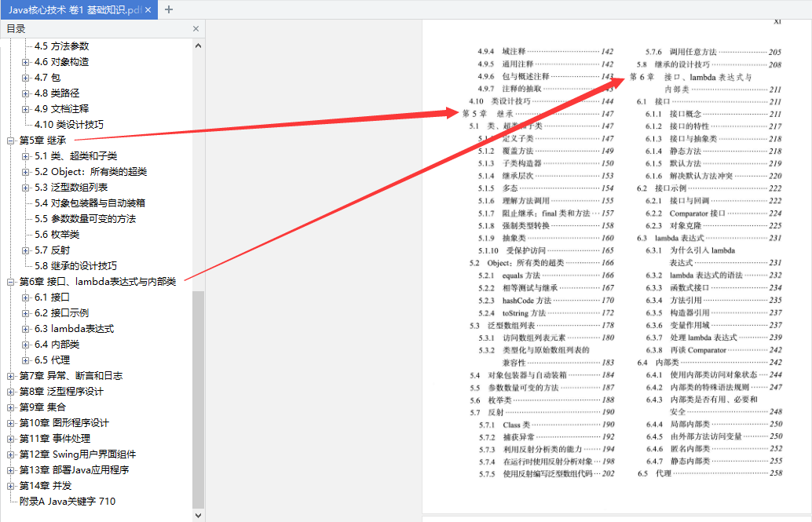Image resolution: width=812 pixels, height=522 pixels.
Task: Expand the 4.7 包 node
Action: tap(25, 78)
